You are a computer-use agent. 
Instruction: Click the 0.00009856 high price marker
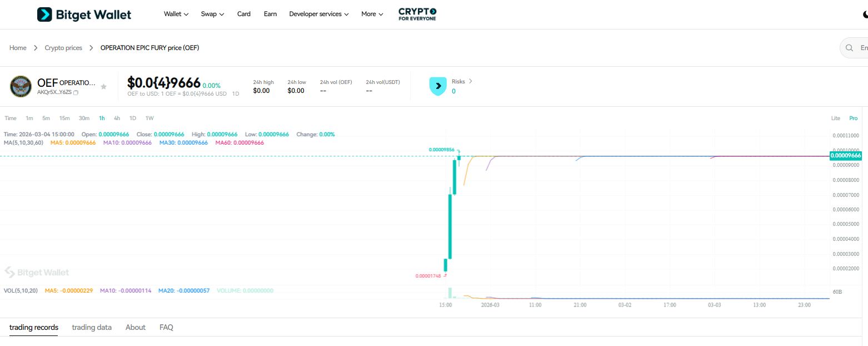pos(441,150)
